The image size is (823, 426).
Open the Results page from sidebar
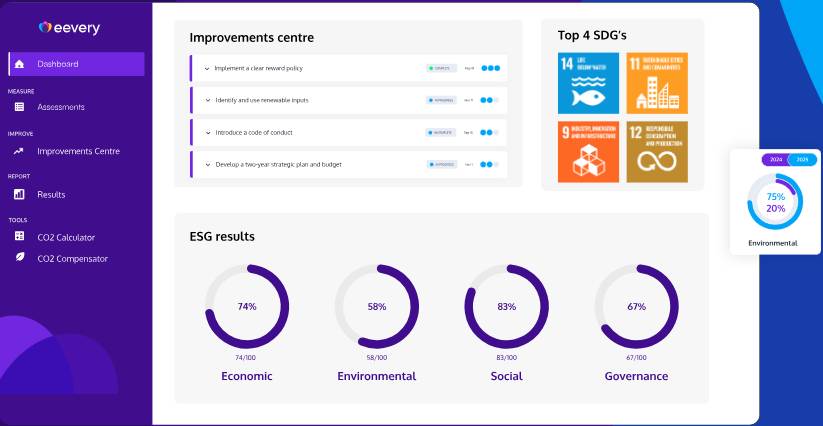point(51,195)
